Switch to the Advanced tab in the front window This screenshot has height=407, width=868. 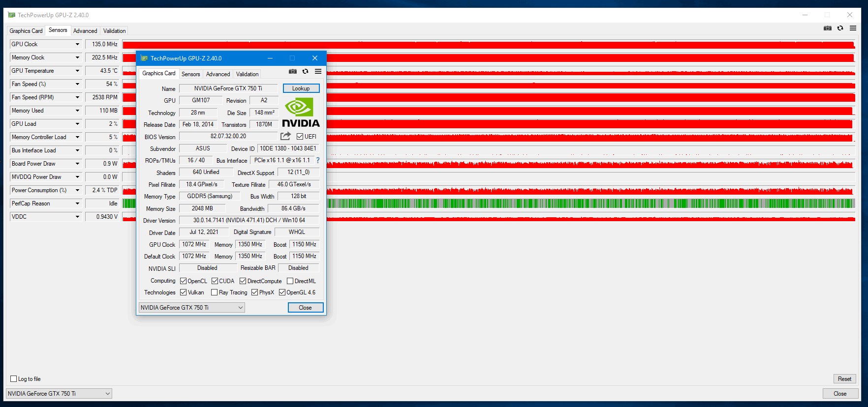point(218,74)
